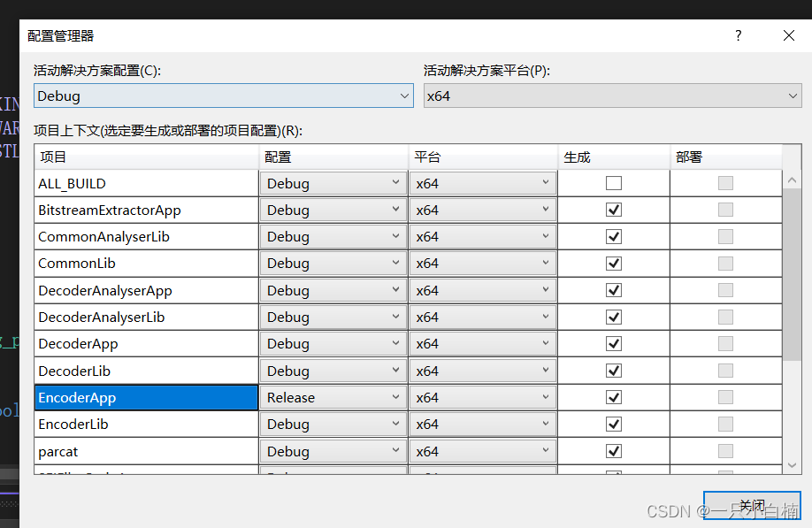
Task: Open configuration dropdown for DecoderAnalyserApp
Action: pos(333,290)
